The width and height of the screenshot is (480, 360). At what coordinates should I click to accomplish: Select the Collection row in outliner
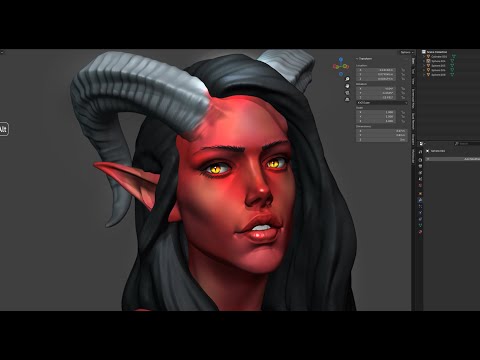[x=439, y=56]
